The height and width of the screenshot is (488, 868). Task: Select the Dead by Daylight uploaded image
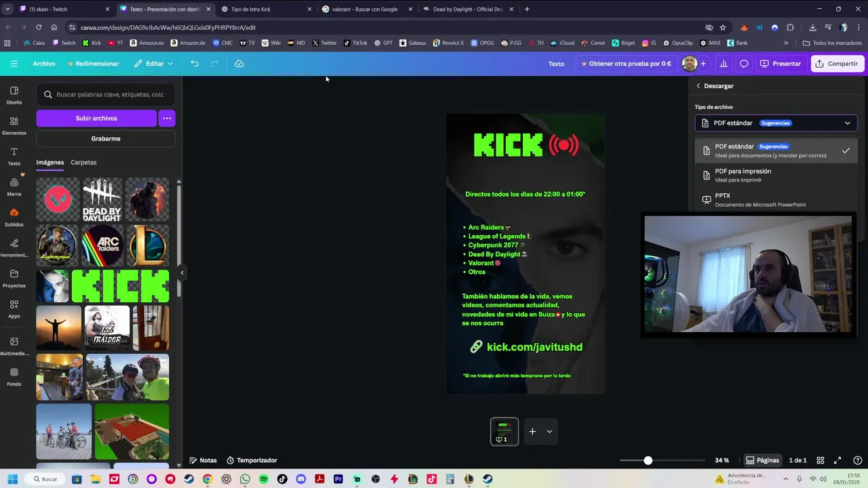(x=102, y=200)
